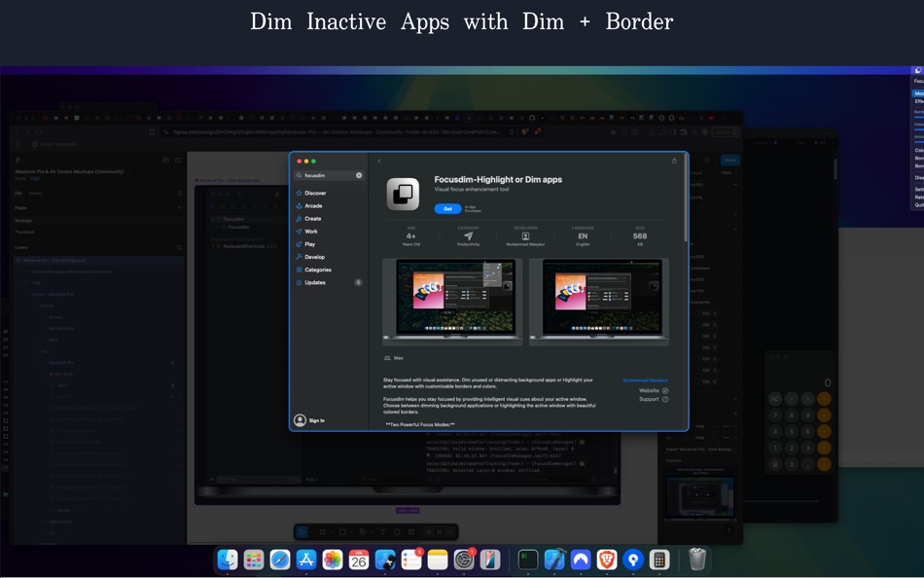Click the 7 key in dimmed Calculator
The image size is (924, 578).
775,415
